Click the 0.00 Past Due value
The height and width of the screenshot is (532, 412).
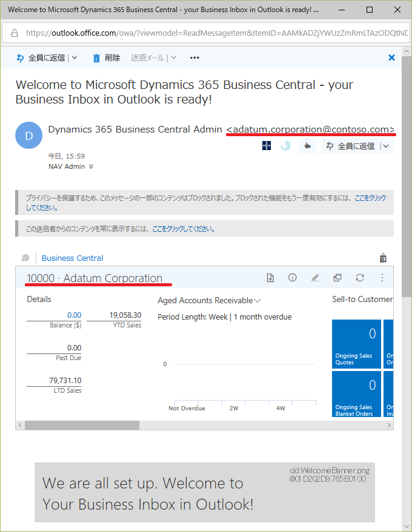coord(74,348)
